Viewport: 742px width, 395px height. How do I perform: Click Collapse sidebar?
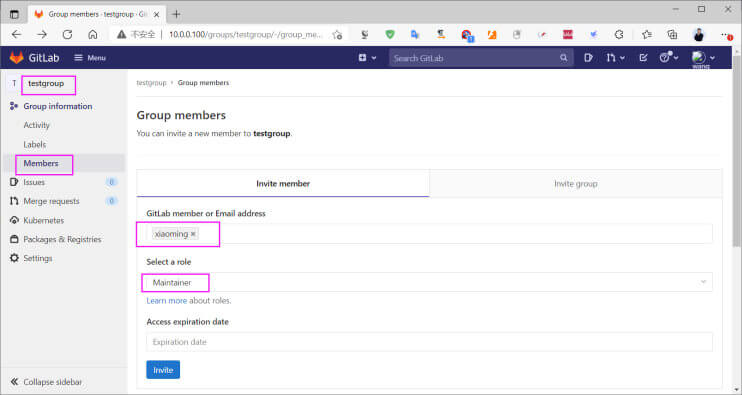point(46,382)
